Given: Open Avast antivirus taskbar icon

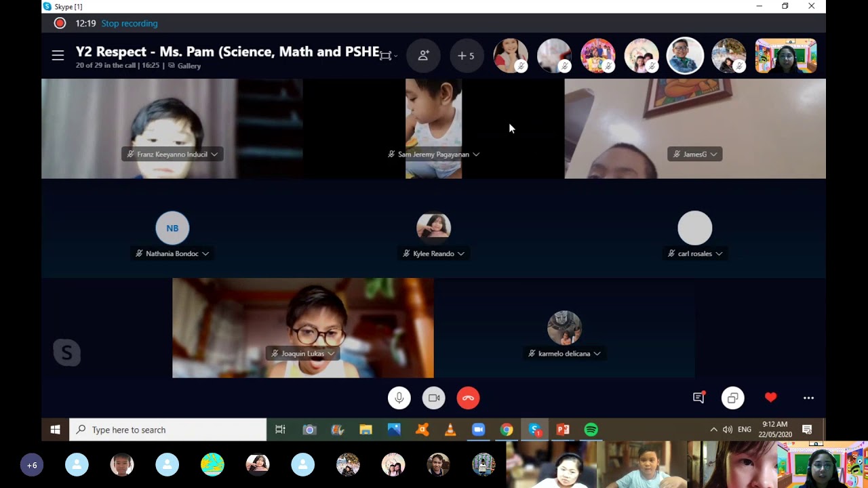Looking at the screenshot, I should pyautogui.click(x=422, y=430).
